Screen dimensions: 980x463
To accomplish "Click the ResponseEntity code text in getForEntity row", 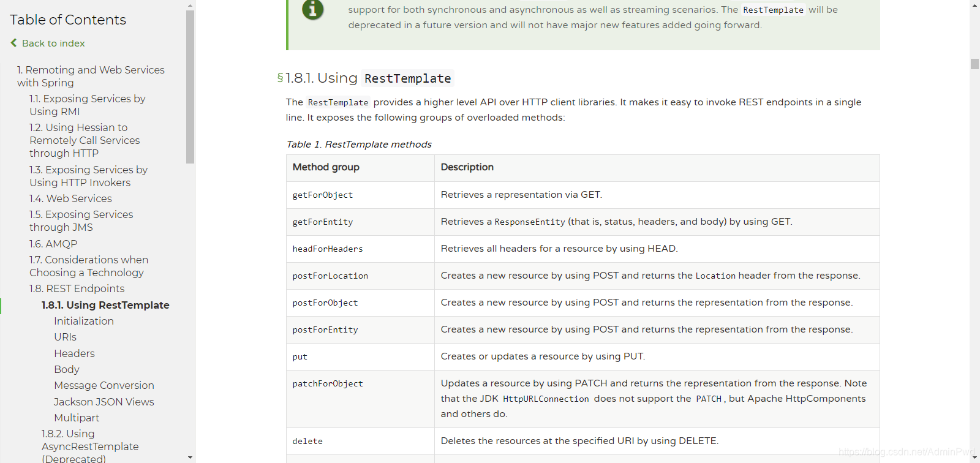I will (530, 222).
